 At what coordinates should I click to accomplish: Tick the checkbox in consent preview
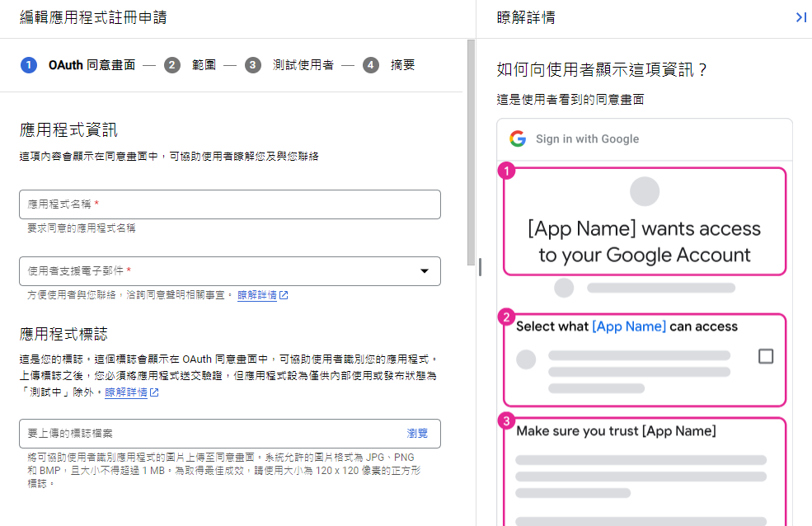click(766, 356)
